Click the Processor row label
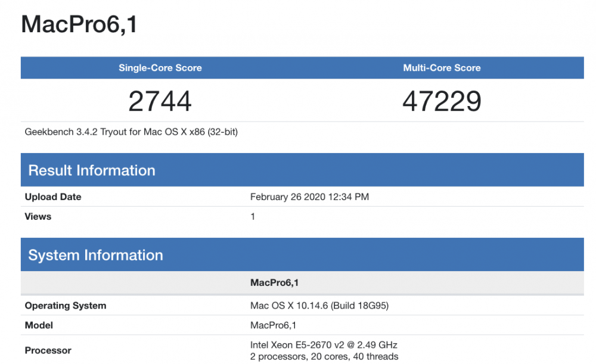 coord(48,350)
